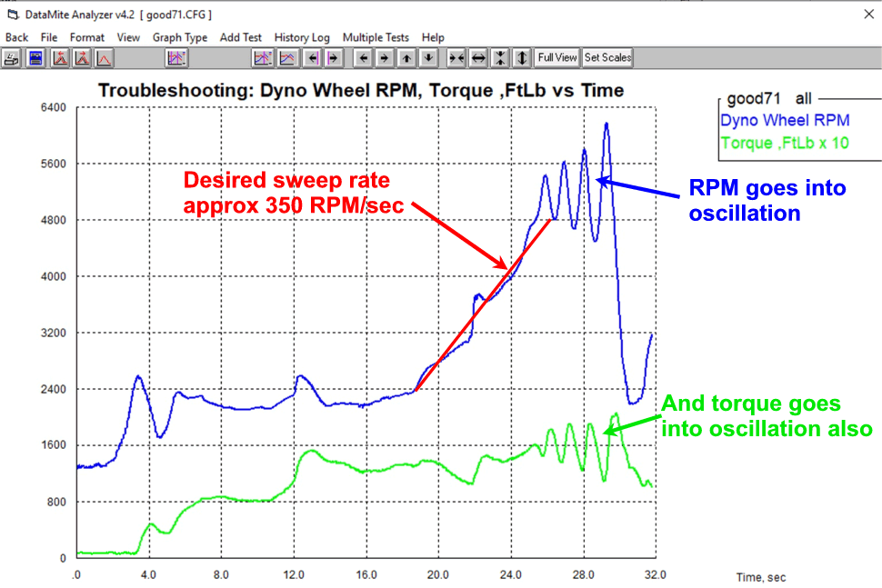The image size is (882, 588).
Task: Click the Print graph toolbar icon
Action: tap(11, 58)
